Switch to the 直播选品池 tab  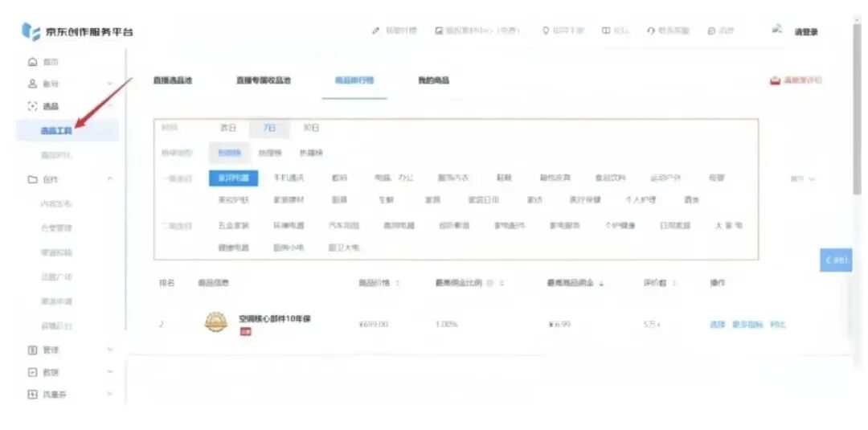pyautogui.click(x=173, y=80)
